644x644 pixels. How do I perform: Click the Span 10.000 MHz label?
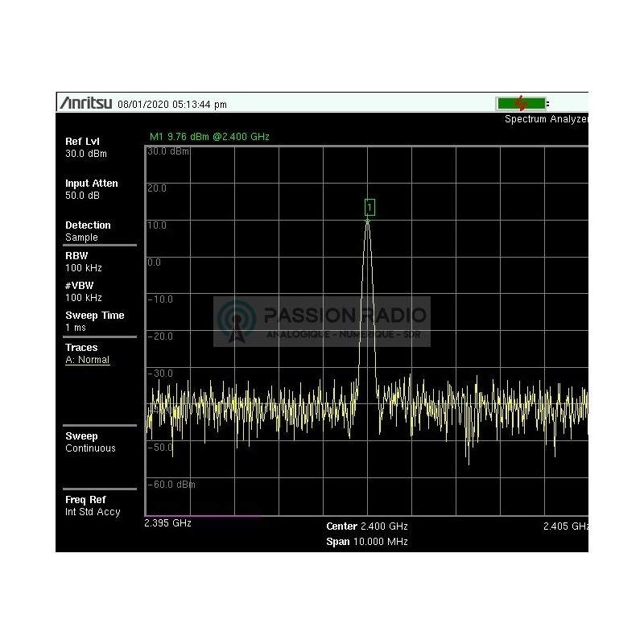(x=367, y=542)
